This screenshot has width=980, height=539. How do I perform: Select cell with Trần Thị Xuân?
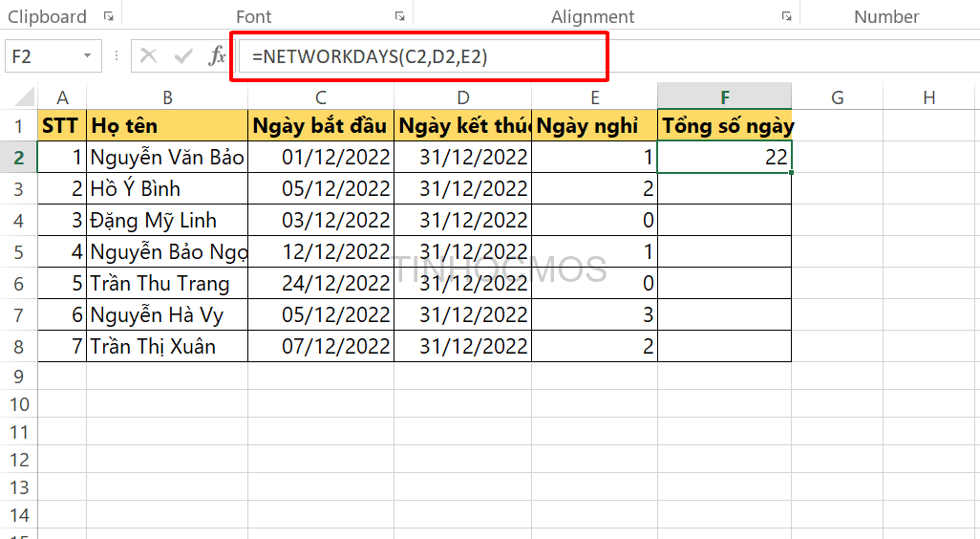(x=167, y=346)
